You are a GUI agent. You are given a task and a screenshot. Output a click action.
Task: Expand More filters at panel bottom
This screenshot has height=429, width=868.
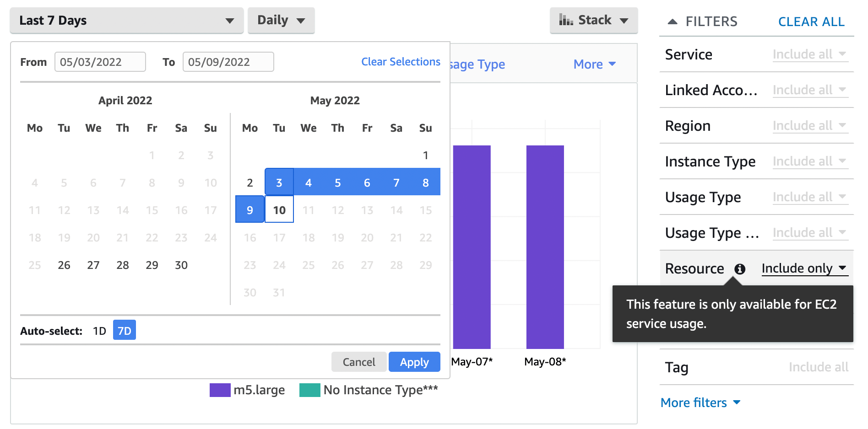pyautogui.click(x=700, y=402)
